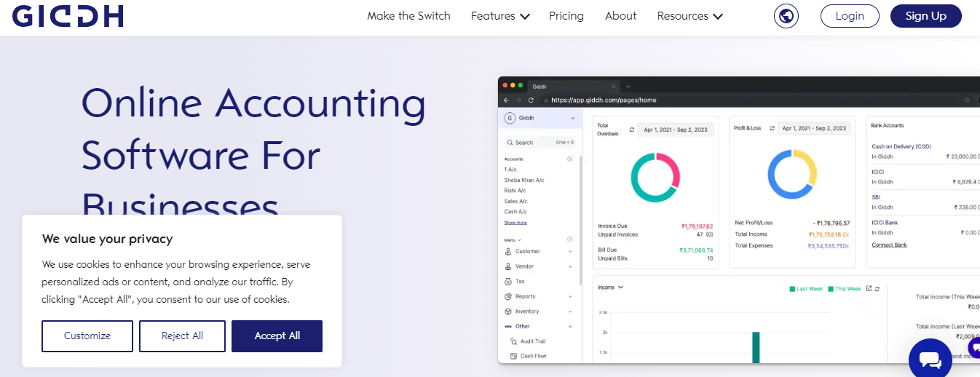Open Income chart in new window
980x377 pixels.
click(869, 288)
